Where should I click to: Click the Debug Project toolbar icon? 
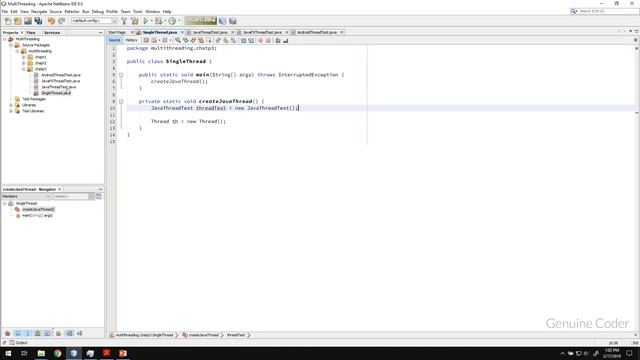[159, 21]
